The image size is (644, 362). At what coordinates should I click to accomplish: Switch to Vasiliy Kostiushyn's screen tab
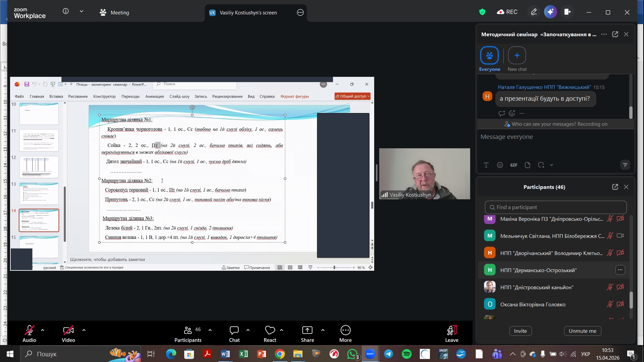[248, 13]
